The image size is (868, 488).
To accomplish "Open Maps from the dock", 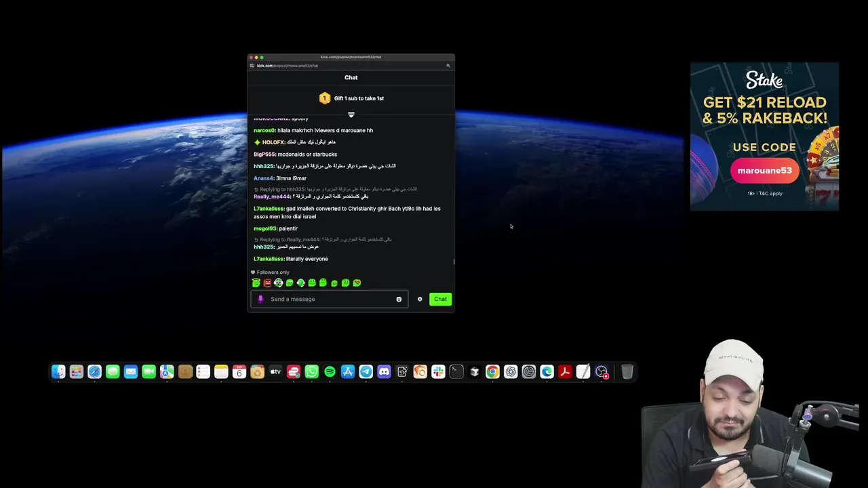I will pos(167,371).
